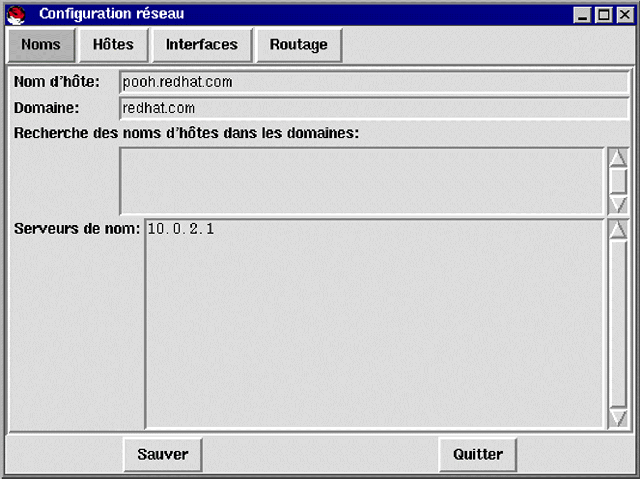The width and height of the screenshot is (640, 479).
Task: Click the Serveurs de nom scrollbar track
Action: (618, 324)
